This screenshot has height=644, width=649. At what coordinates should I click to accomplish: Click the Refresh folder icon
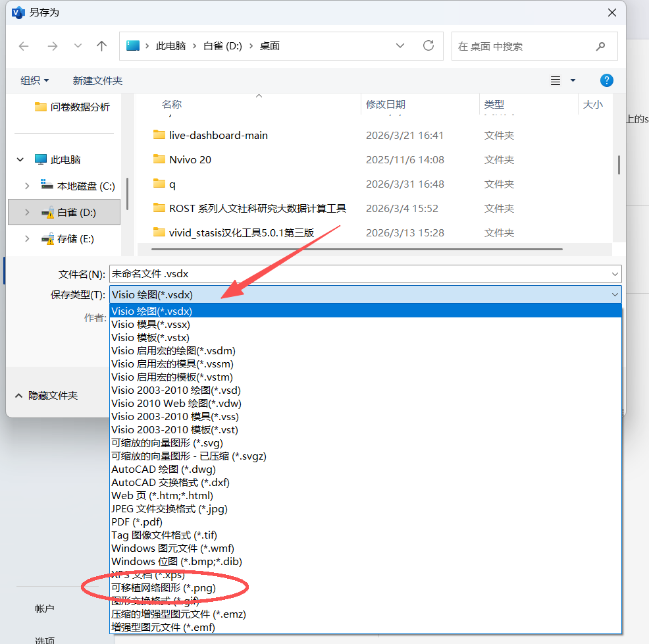(x=428, y=46)
